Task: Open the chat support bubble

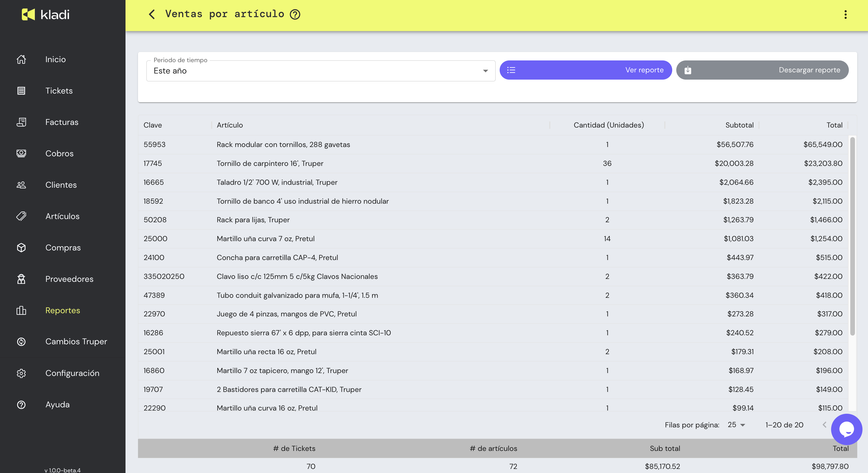Action: [846, 429]
